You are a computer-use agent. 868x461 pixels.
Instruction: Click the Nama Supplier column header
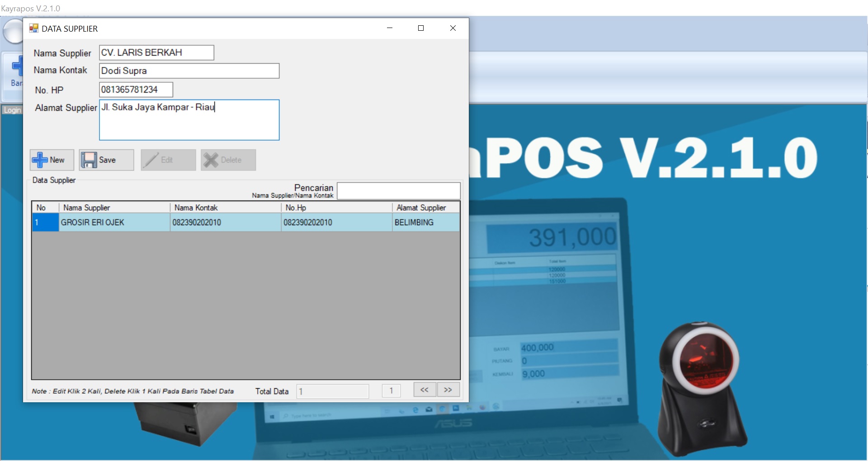(x=114, y=207)
